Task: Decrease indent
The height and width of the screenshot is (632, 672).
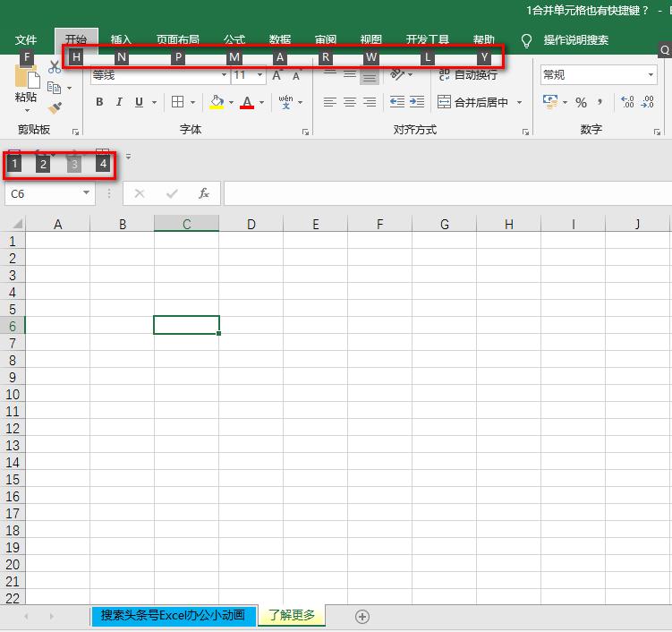Action: tap(397, 102)
